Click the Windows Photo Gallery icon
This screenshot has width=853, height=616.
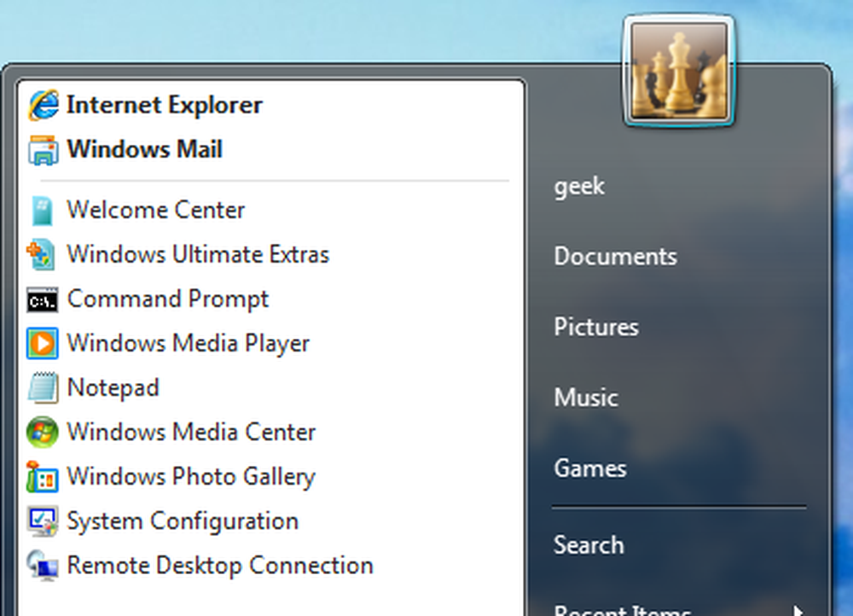pyautogui.click(x=43, y=477)
